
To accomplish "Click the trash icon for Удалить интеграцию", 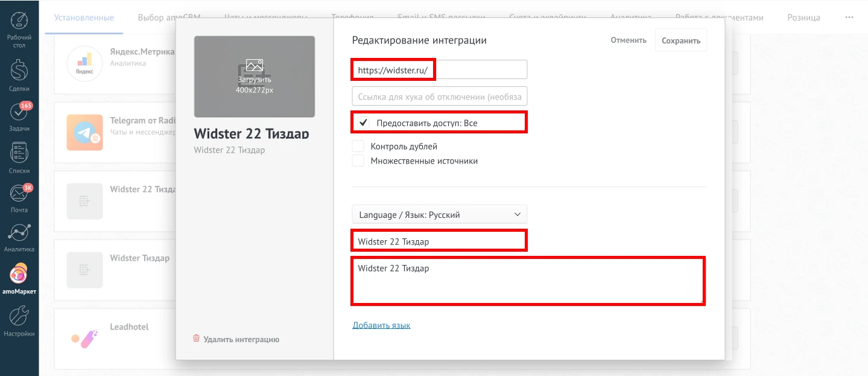I will pyautogui.click(x=196, y=339).
